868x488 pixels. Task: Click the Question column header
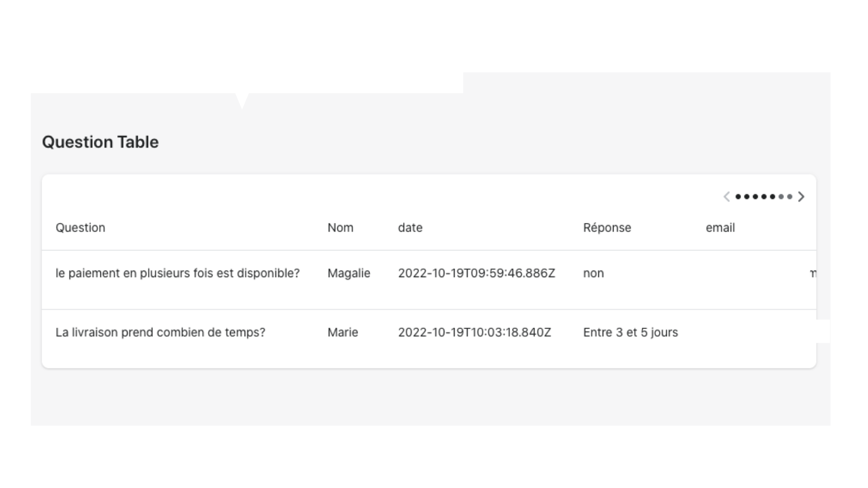click(x=80, y=228)
